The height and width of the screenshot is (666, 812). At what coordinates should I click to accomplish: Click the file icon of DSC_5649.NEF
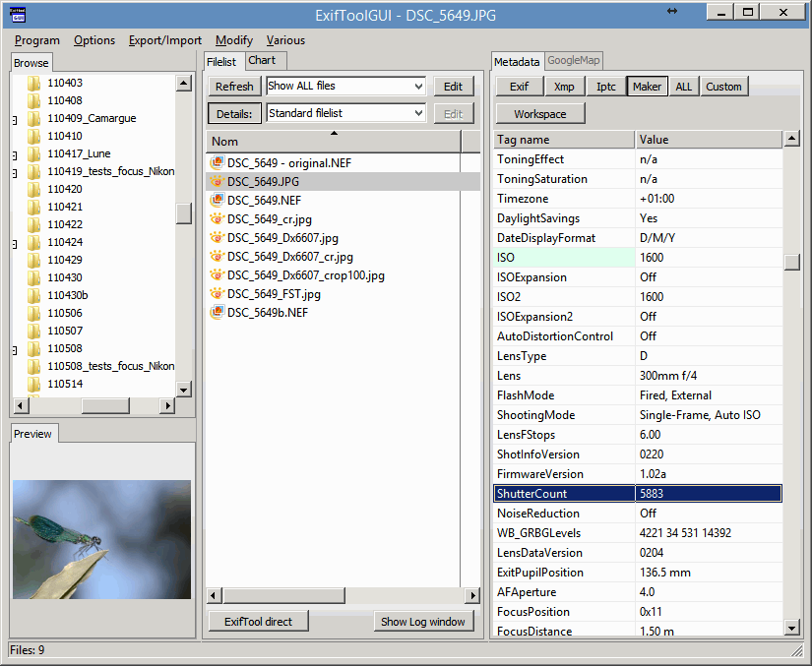[218, 201]
